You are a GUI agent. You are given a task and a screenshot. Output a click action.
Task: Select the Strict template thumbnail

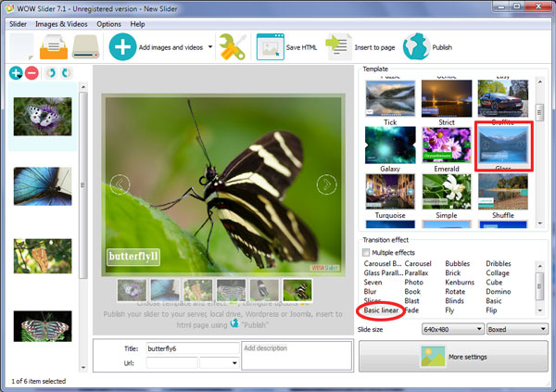coord(447,98)
